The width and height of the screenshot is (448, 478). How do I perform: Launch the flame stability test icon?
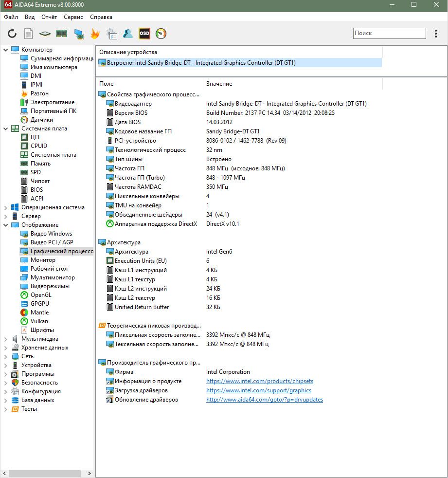pos(95,33)
